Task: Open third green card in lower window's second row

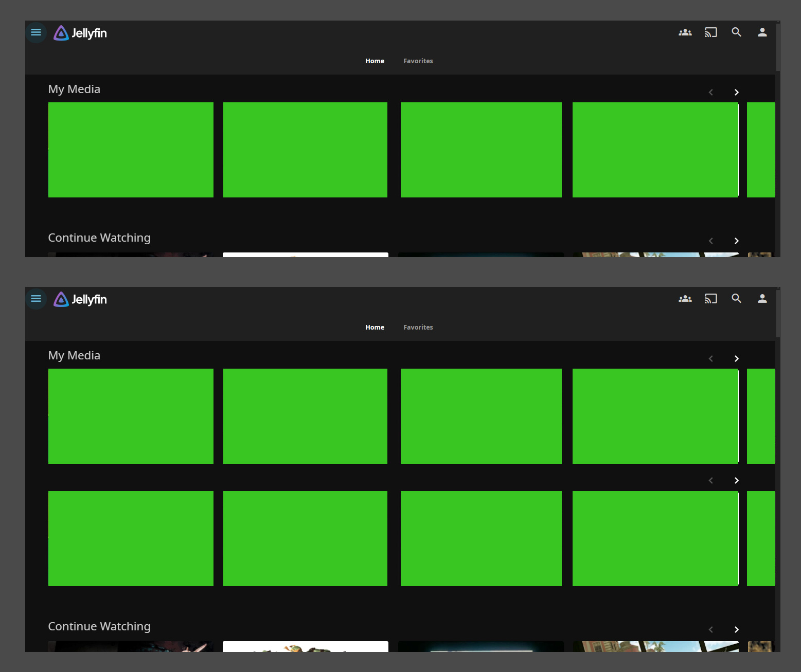Action: pos(481,538)
